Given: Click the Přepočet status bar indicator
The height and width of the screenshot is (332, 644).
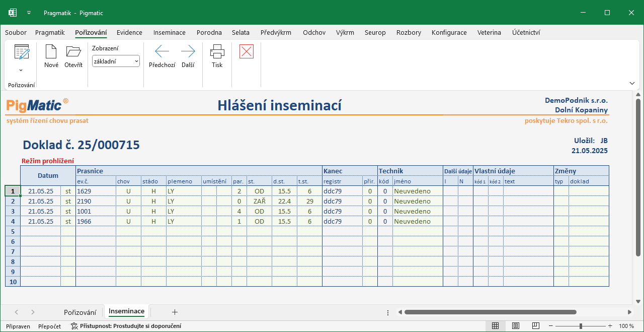Looking at the screenshot, I should (49, 326).
